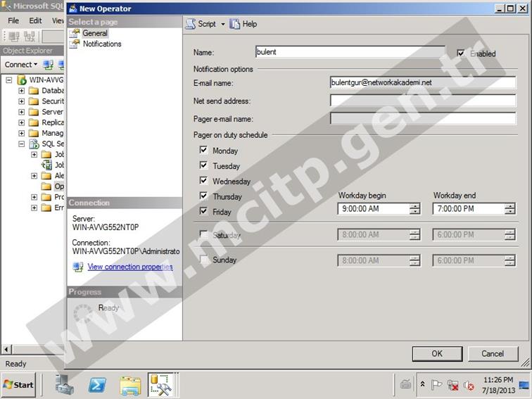Viewport: 532px width, 399px height.
Task: Click the Notifications page icon
Action: point(75,44)
